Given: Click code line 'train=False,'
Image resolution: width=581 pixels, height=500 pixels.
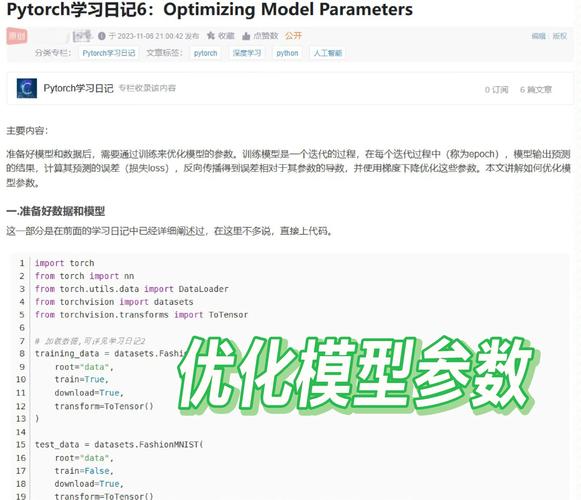Looking at the screenshot, I should 84,471.
